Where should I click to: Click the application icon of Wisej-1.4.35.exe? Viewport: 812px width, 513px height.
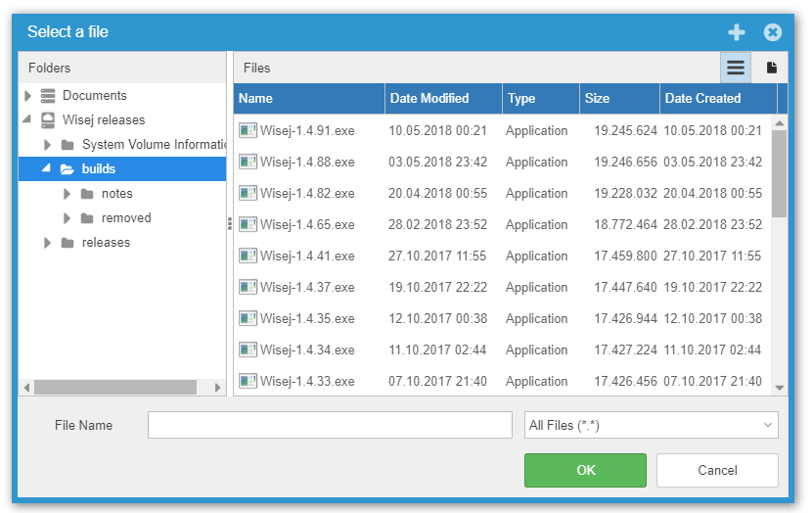point(248,317)
